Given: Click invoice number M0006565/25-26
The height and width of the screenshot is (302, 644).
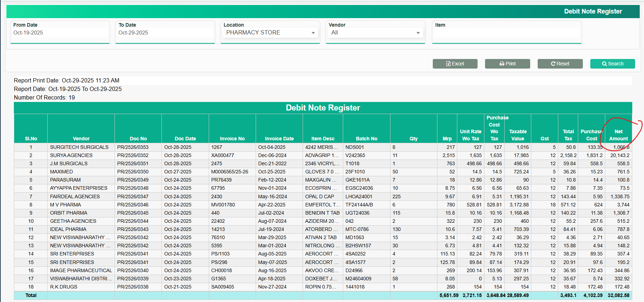Looking at the screenshot, I should coord(230,172).
